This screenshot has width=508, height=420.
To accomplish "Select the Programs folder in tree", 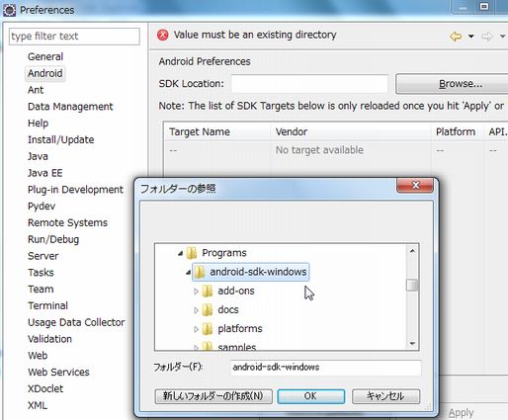I will coord(224,253).
